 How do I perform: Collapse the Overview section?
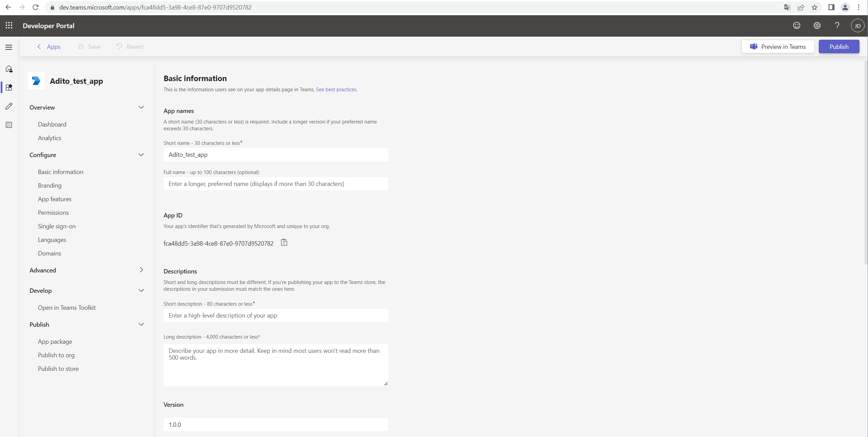click(x=141, y=107)
